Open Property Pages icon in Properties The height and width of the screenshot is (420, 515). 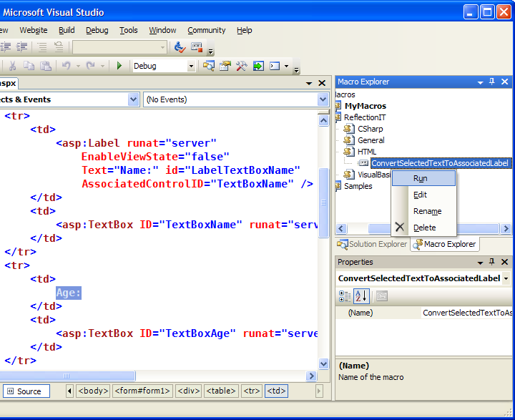[382, 296]
